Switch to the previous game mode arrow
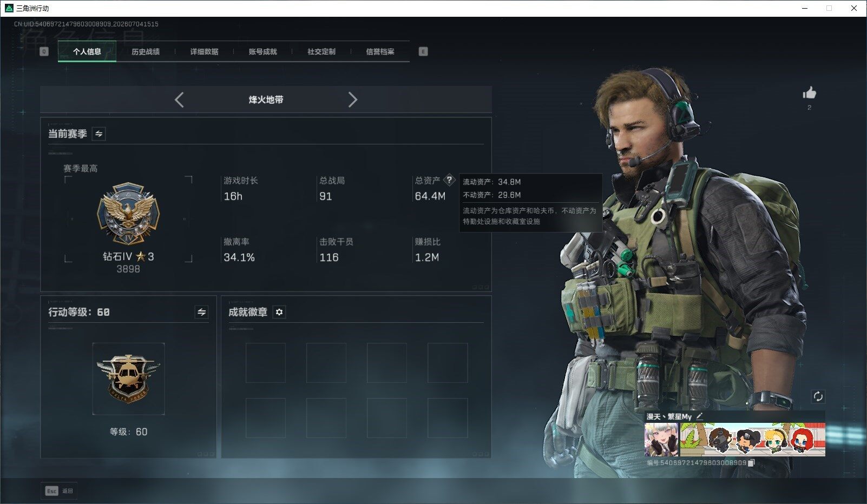The width and height of the screenshot is (867, 504). point(179,100)
